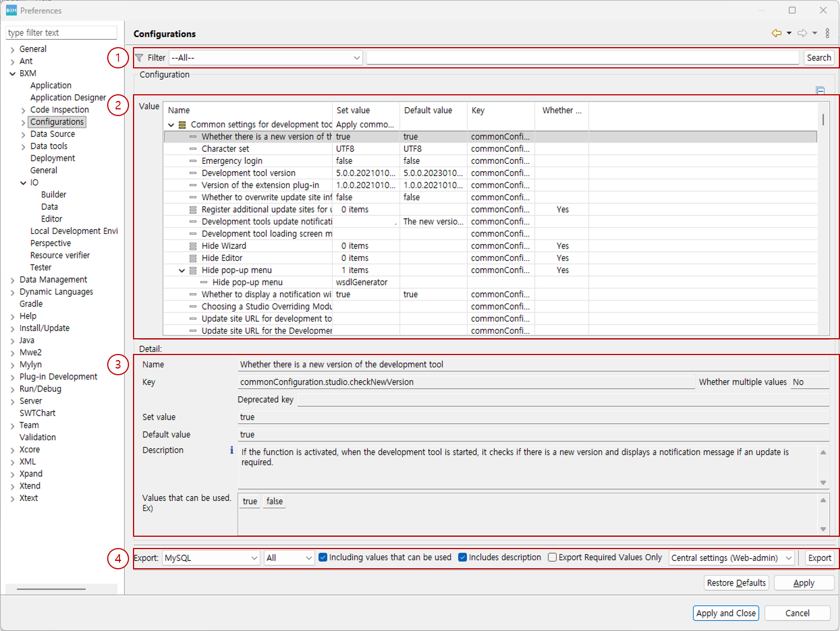Click the description info icon
The height and width of the screenshot is (631, 840).
tap(232, 450)
